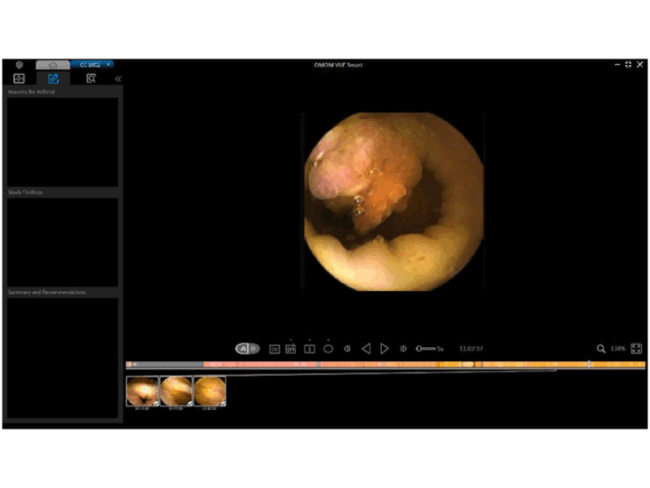Switch to the report editing tab

[x=53, y=78]
